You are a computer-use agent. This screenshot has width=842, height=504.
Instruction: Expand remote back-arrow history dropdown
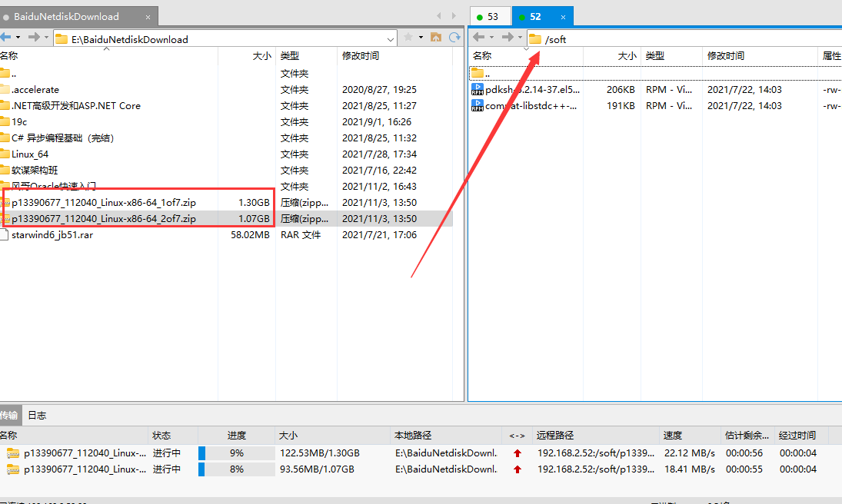491,38
